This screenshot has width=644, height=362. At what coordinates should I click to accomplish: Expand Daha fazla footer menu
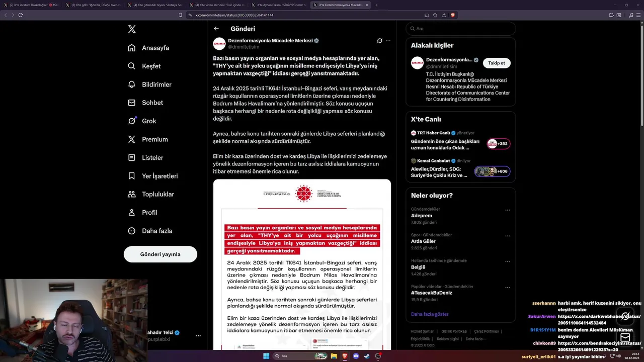click(x=475, y=339)
